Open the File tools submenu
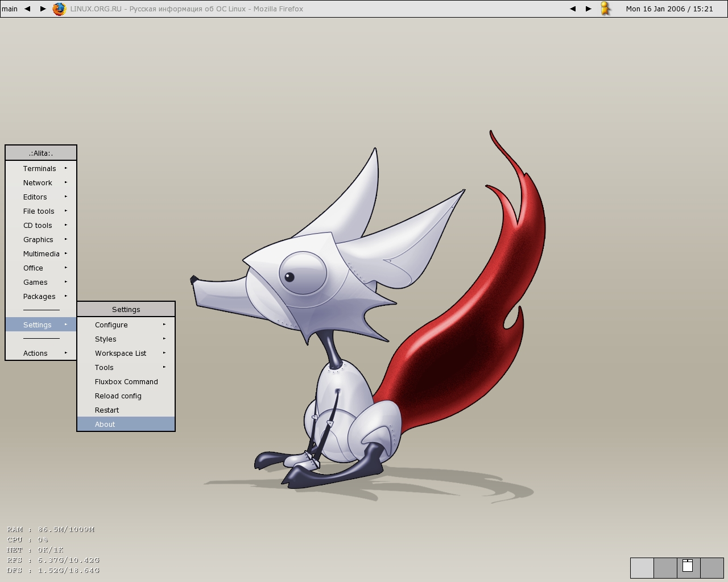This screenshot has height=582, width=728. tap(41, 211)
